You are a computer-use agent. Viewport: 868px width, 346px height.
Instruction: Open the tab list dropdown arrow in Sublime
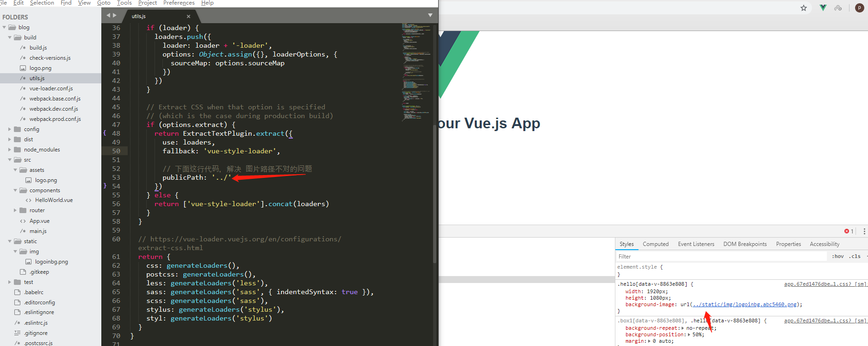click(430, 15)
